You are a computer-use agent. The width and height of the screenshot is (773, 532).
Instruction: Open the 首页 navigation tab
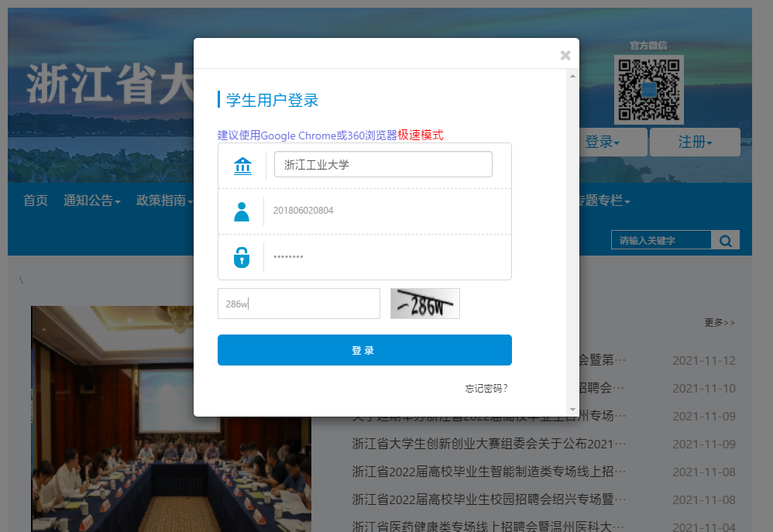pos(36,201)
